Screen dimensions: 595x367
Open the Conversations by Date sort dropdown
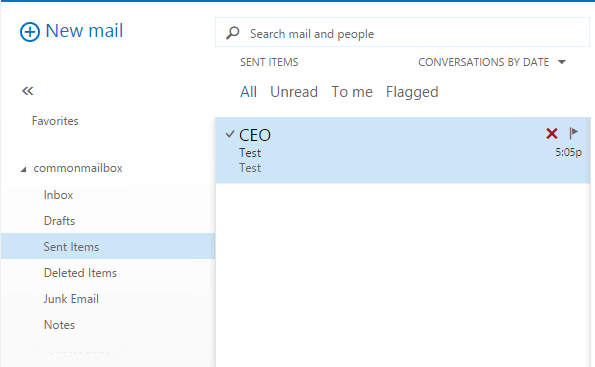[x=562, y=62]
